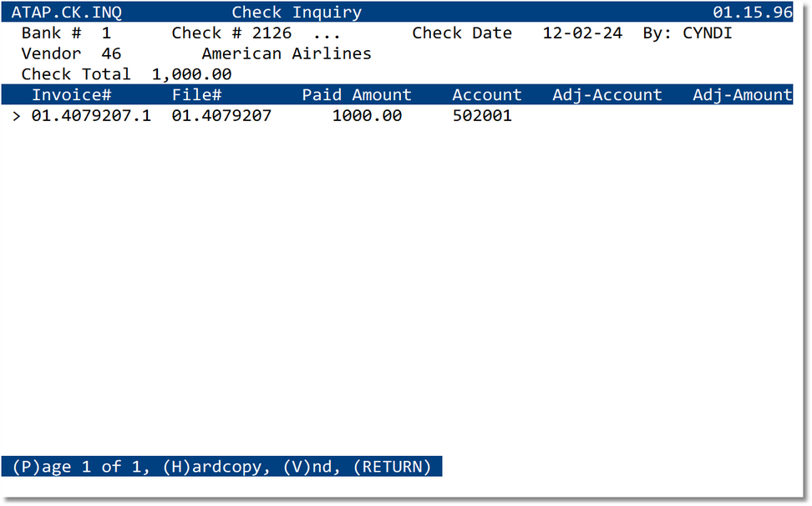Click the File# column header
812x506 pixels.
(197, 94)
